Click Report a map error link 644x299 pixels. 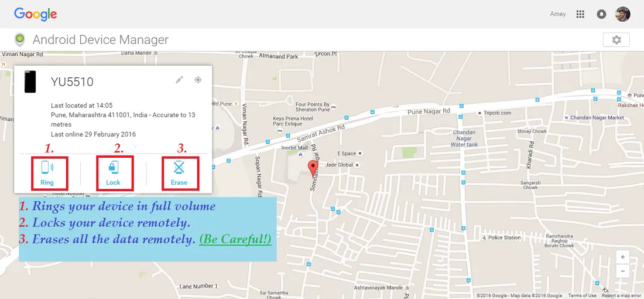[x=623, y=295]
